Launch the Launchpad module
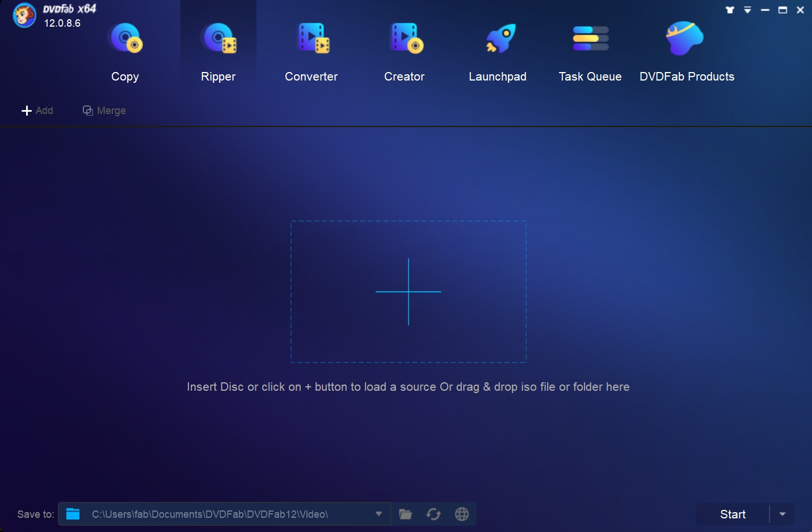The image size is (812, 532). click(498, 51)
